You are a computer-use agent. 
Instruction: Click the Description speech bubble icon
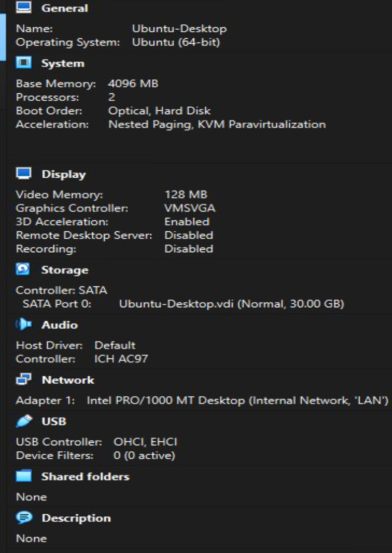coord(23,518)
